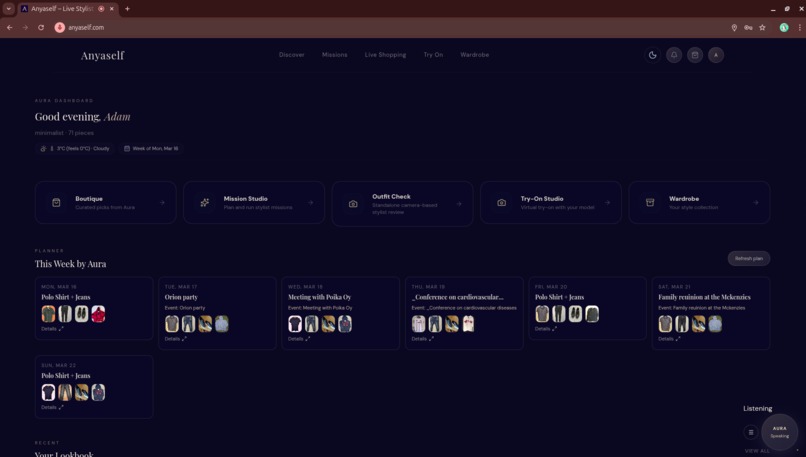Click the Outfit Check camera icon
806x457 pixels.
[x=353, y=204]
